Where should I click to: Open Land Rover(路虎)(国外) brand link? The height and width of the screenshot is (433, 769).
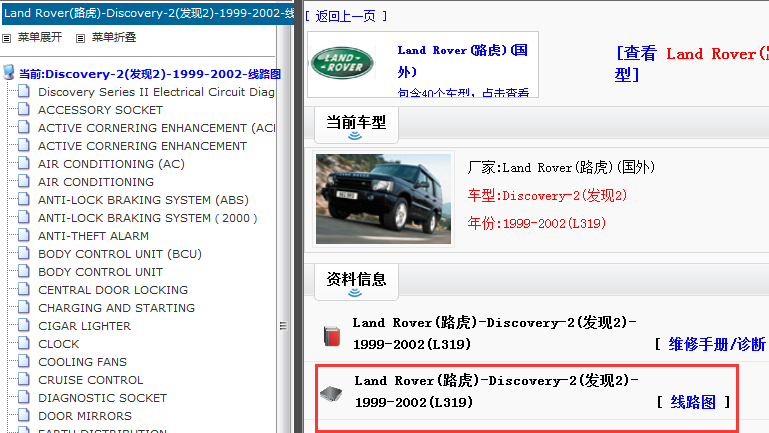click(x=462, y=61)
